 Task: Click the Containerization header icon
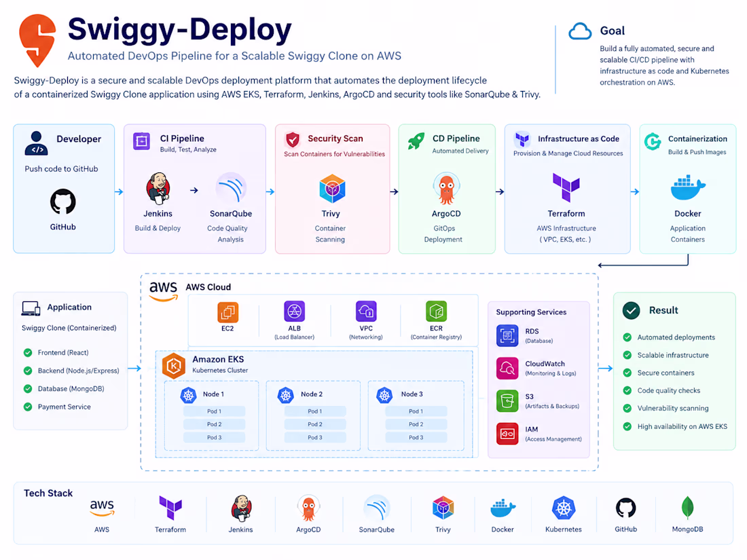tap(653, 141)
